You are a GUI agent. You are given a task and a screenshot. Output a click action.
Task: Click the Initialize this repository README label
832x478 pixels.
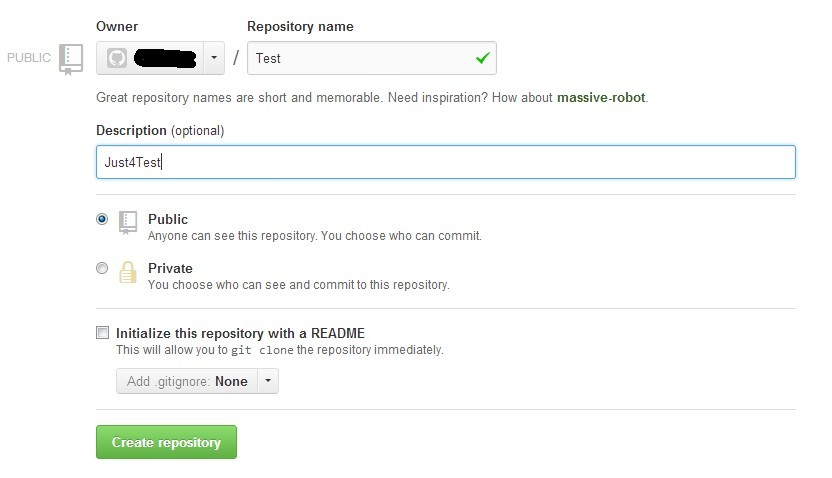[x=240, y=333]
